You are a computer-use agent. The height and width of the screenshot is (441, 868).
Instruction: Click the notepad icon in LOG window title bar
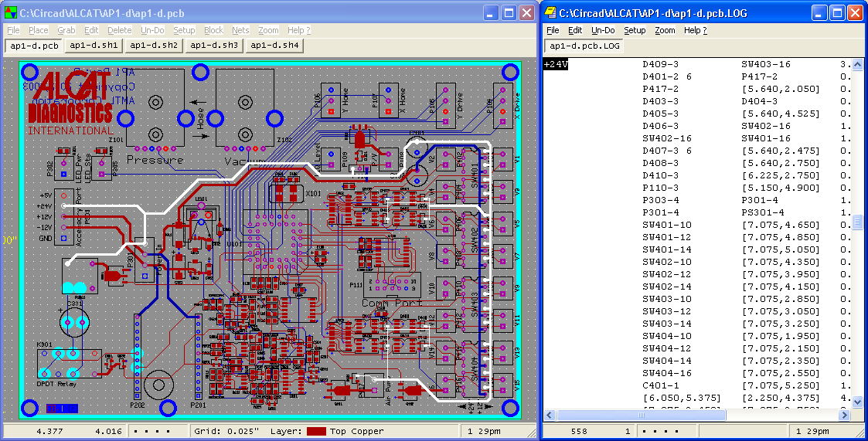(551, 13)
